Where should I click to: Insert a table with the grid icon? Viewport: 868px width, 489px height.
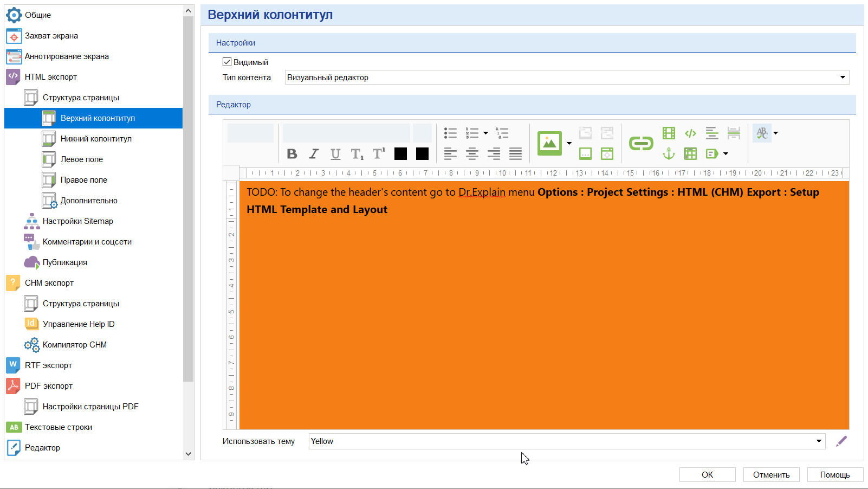690,154
